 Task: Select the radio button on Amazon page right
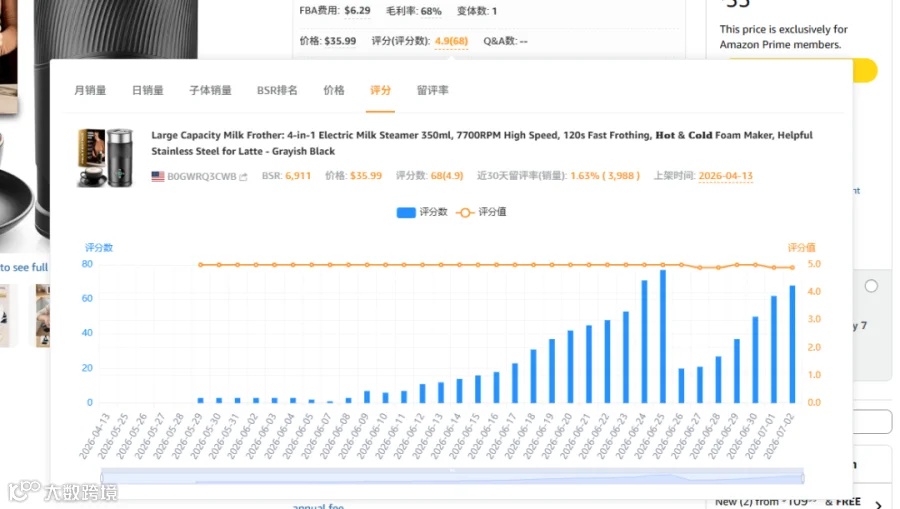(871, 286)
